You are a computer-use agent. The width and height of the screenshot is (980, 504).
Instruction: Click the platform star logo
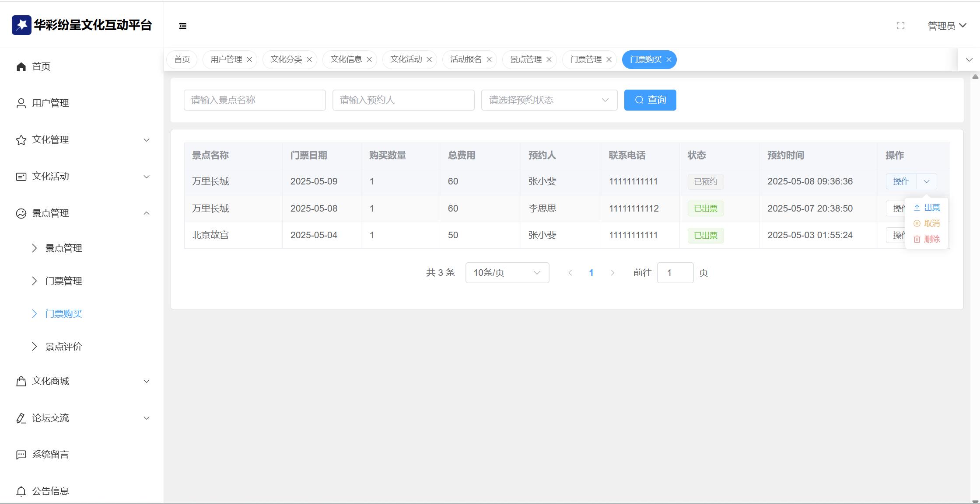point(21,25)
